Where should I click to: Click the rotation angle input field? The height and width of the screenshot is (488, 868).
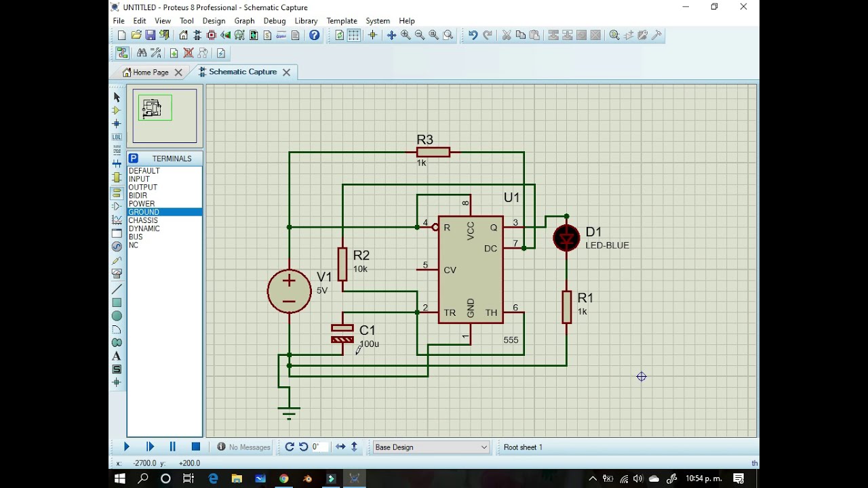[319, 447]
